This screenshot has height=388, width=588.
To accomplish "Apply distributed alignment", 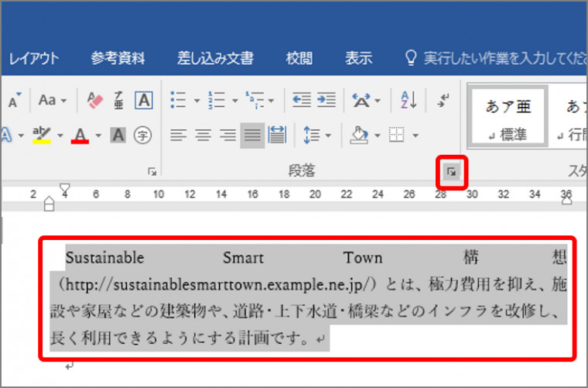I will (277, 135).
